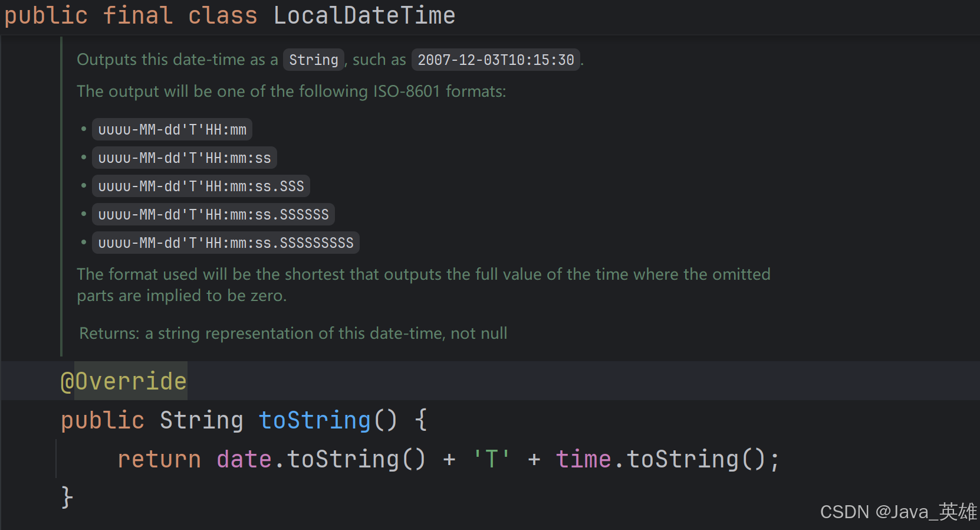Click the Returns line in documentation

(x=293, y=333)
